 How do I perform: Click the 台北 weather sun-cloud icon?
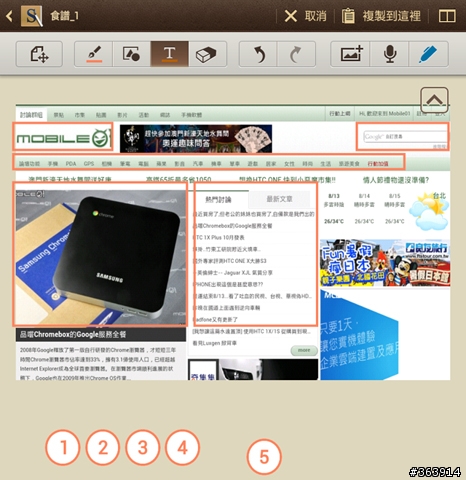click(428, 211)
